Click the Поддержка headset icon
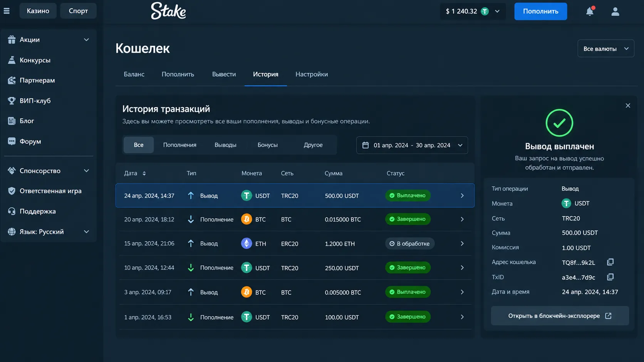Viewport: 644px width, 362px height. [12, 211]
